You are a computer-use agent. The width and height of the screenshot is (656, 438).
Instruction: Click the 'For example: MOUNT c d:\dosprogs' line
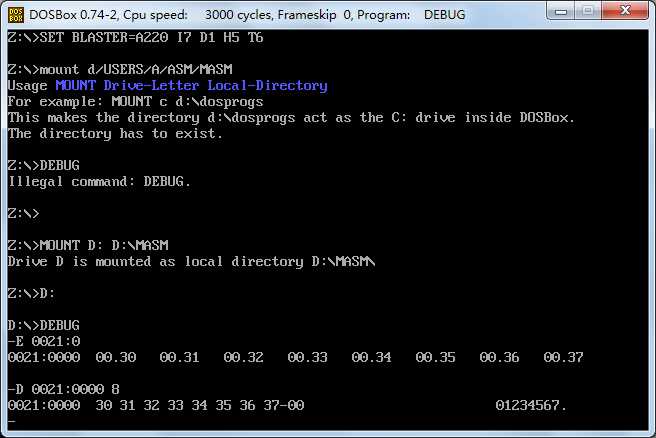pyautogui.click(x=136, y=101)
